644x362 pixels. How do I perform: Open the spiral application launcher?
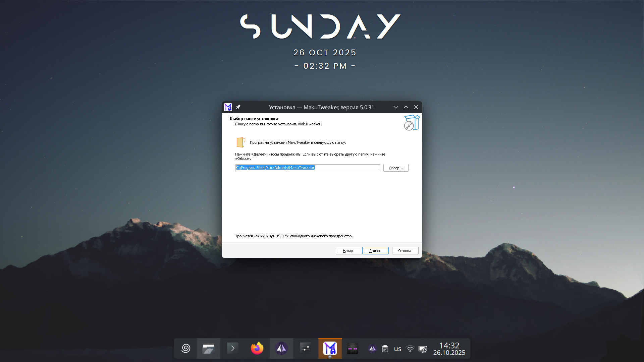click(186, 349)
